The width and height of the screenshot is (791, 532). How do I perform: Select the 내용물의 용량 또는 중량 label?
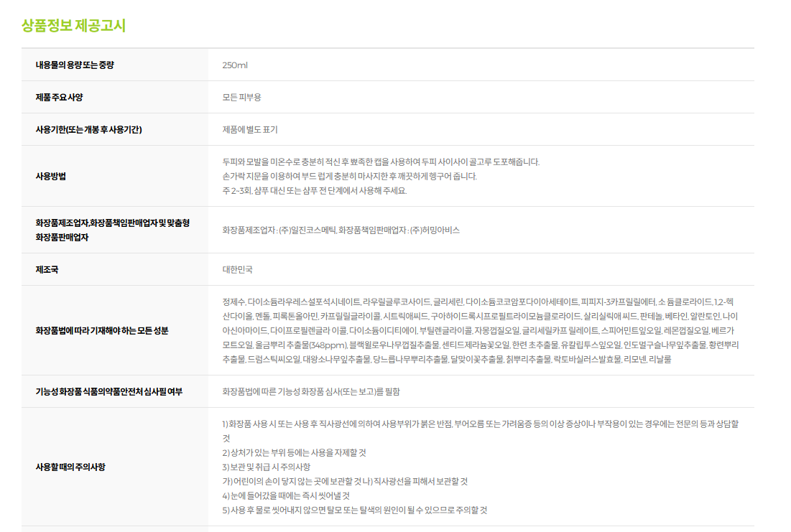75,65
